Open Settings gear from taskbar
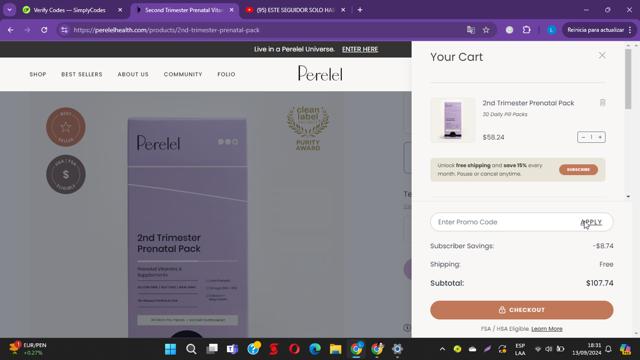The height and width of the screenshot is (360, 640). [397, 349]
